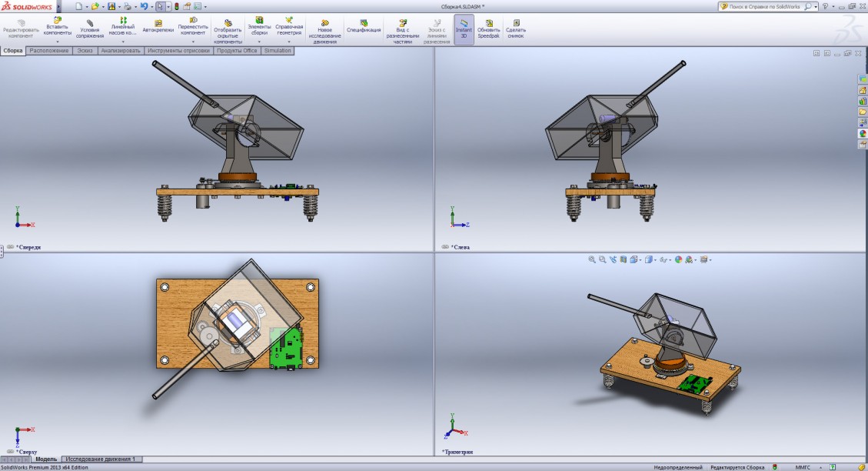Screen dimensions: 868x471
Task: Click the Print icon
Action: 128,7
